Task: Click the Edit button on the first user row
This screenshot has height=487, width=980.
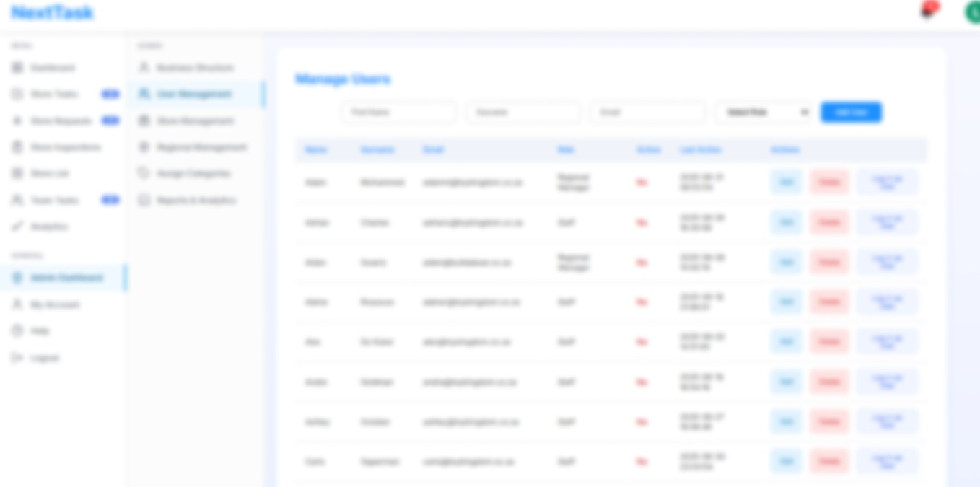Action: (x=786, y=182)
